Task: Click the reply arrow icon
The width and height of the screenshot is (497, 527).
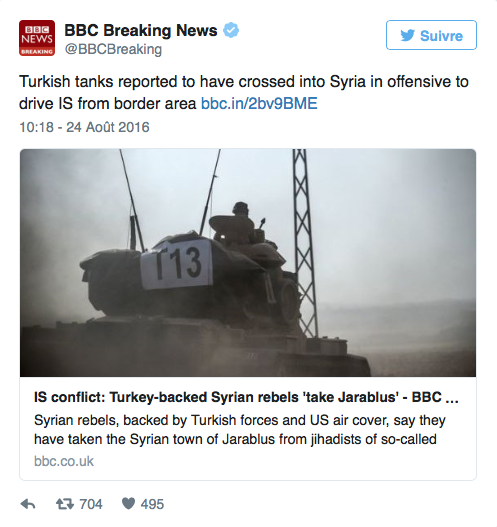Action: 28,504
